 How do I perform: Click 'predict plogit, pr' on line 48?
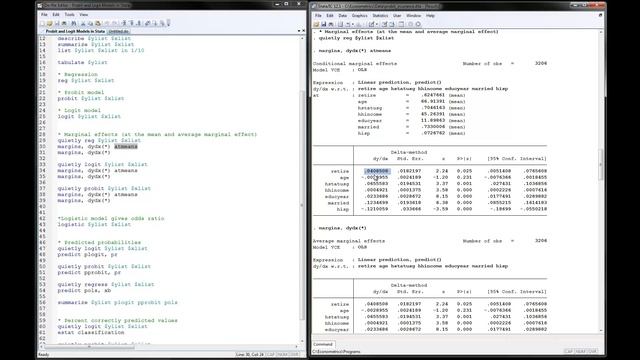tap(87, 254)
